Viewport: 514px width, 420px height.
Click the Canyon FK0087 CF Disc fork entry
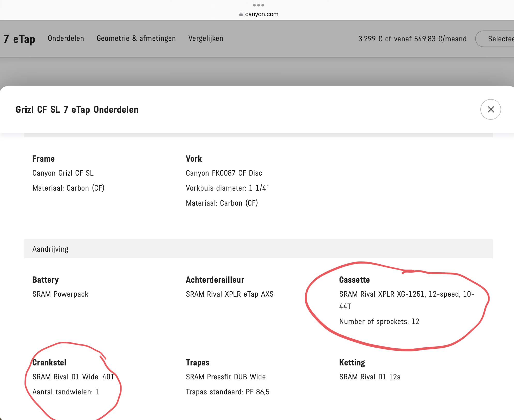(x=224, y=173)
